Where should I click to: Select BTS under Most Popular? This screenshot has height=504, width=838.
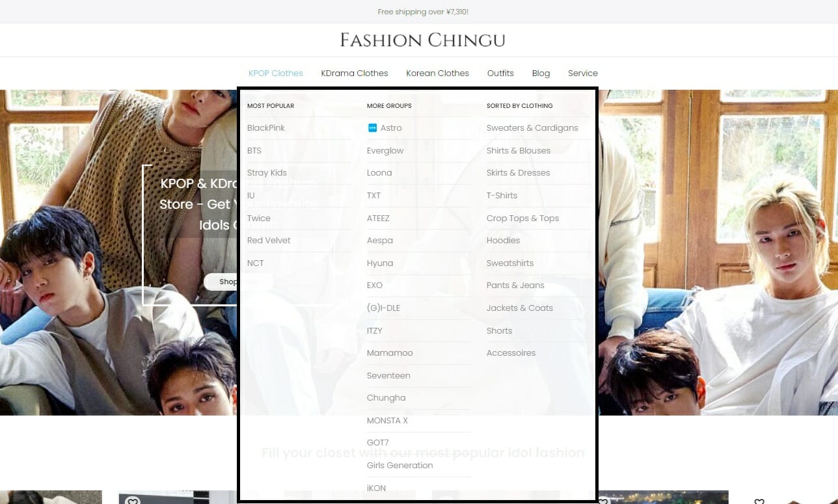pyautogui.click(x=254, y=151)
